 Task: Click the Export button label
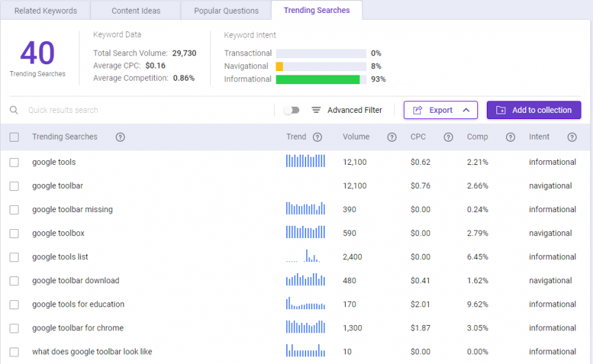tap(440, 110)
